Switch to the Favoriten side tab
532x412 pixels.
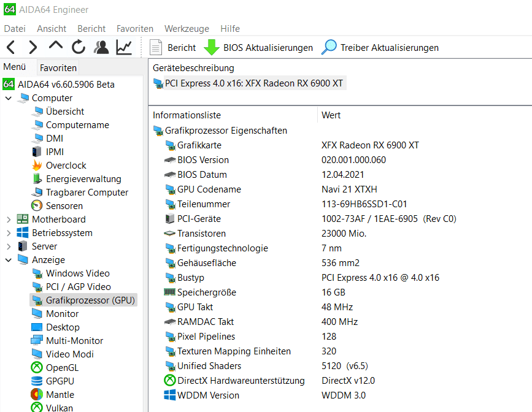pos(58,68)
